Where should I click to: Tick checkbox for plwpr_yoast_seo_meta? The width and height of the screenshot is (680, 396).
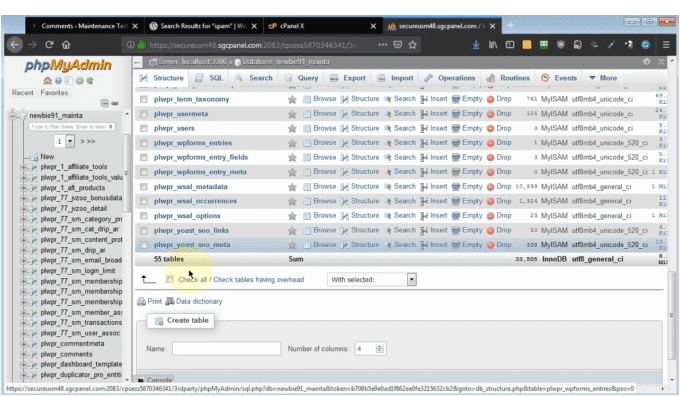(x=144, y=245)
